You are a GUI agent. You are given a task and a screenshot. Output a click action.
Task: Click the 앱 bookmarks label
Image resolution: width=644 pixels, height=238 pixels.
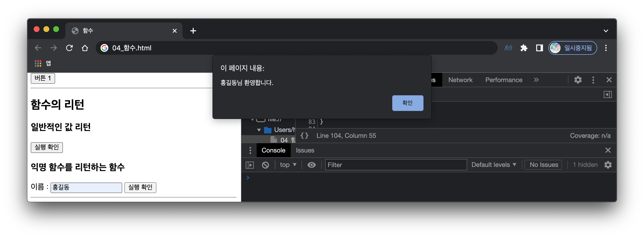coord(48,63)
